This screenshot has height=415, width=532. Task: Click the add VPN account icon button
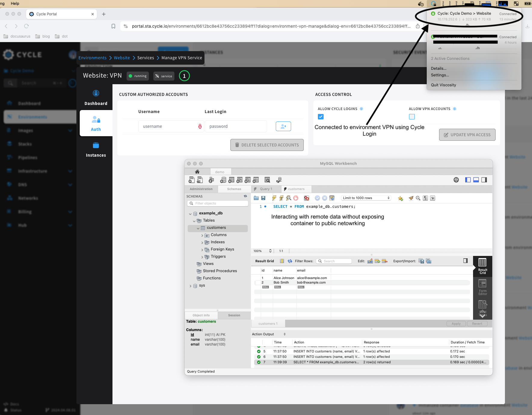point(283,126)
